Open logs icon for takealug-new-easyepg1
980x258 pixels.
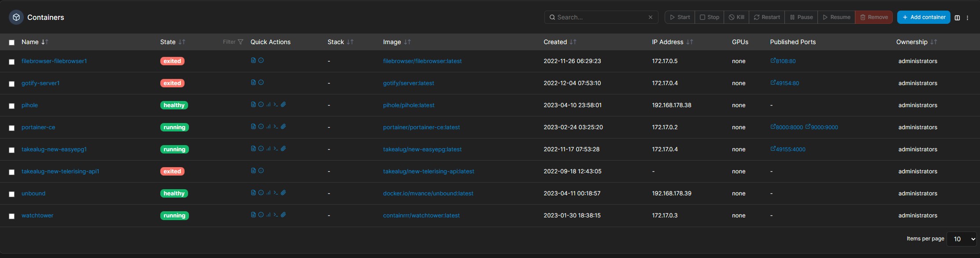pyautogui.click(x=253, y=149)
